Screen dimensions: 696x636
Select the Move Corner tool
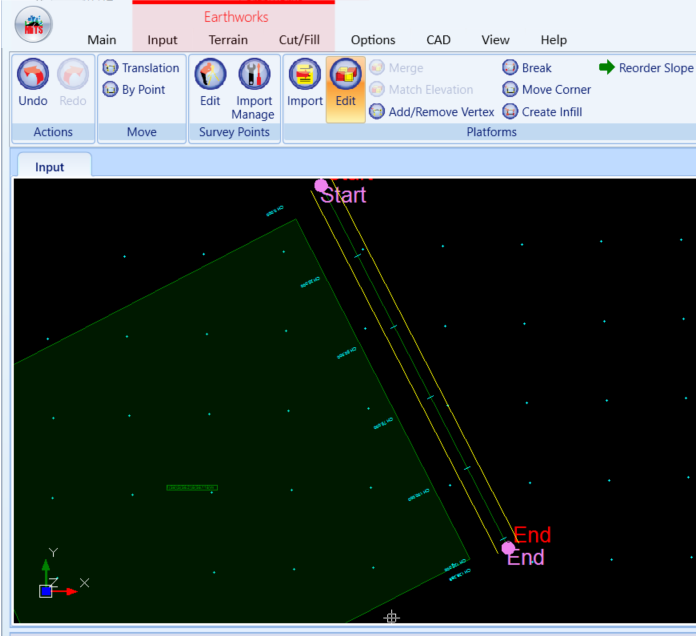(546, 90)
